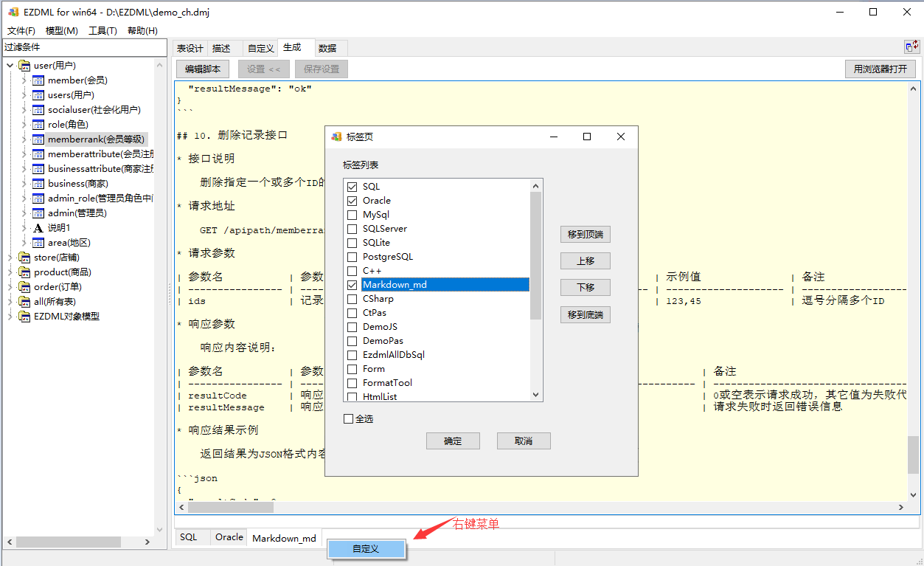Expand the product(商品) tree node
Screen dimensions: 924x566
[x=10, y=272]
